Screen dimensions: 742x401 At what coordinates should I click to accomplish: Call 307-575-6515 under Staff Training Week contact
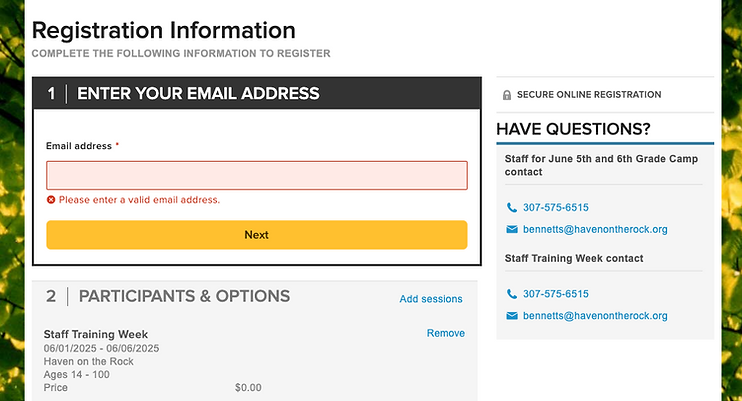point(555,294)
